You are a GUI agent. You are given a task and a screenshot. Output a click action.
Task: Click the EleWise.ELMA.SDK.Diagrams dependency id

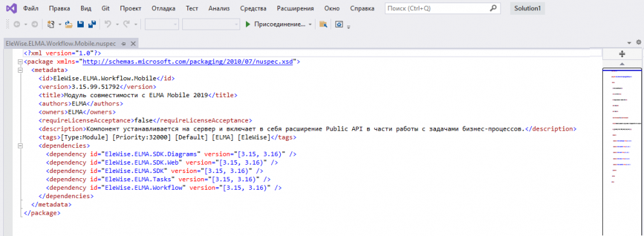tap(151, 154)
